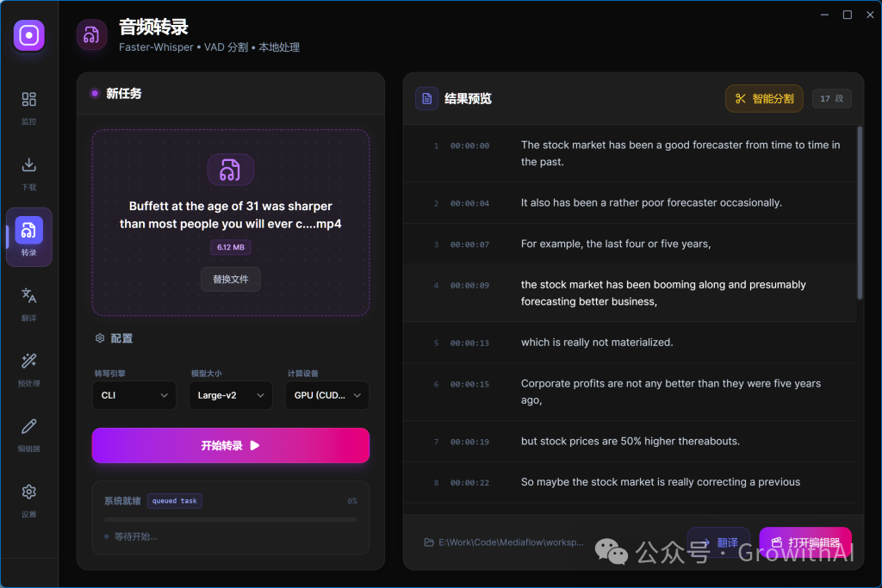Click the headphone icon in the upload zone
The image size is (882, 588).
pos(230,169)
